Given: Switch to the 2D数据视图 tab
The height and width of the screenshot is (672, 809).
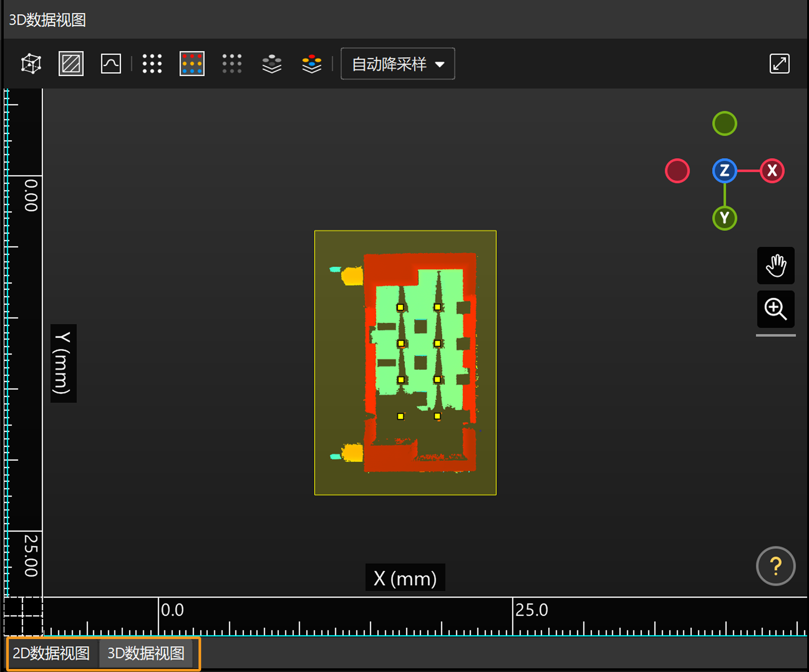Looking at the screenshot, I should 51,653.
